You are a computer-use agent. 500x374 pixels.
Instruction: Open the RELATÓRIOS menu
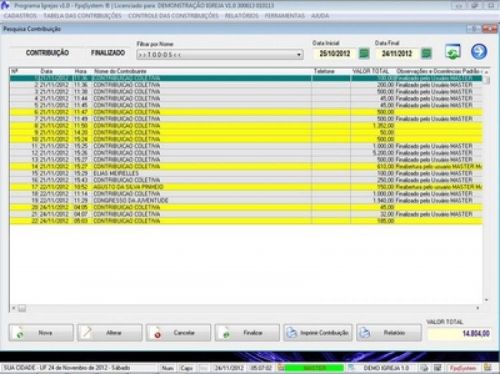(242, 16)
